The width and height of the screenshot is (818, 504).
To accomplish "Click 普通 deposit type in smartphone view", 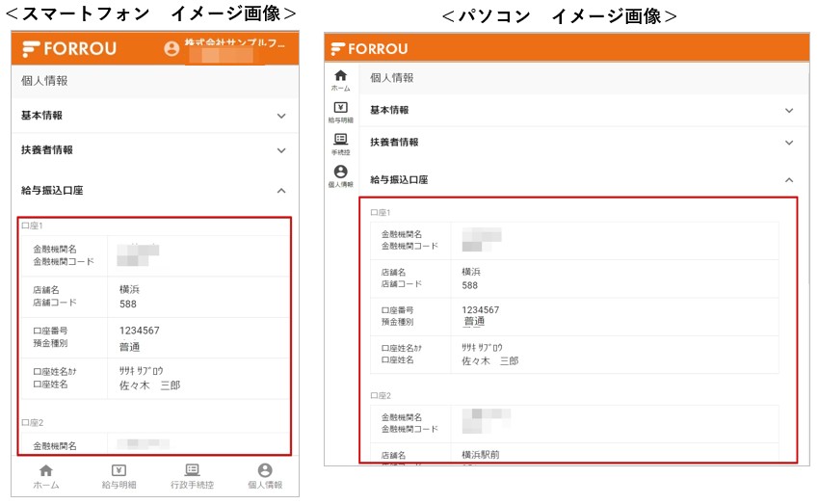I will tap(129, 346).
